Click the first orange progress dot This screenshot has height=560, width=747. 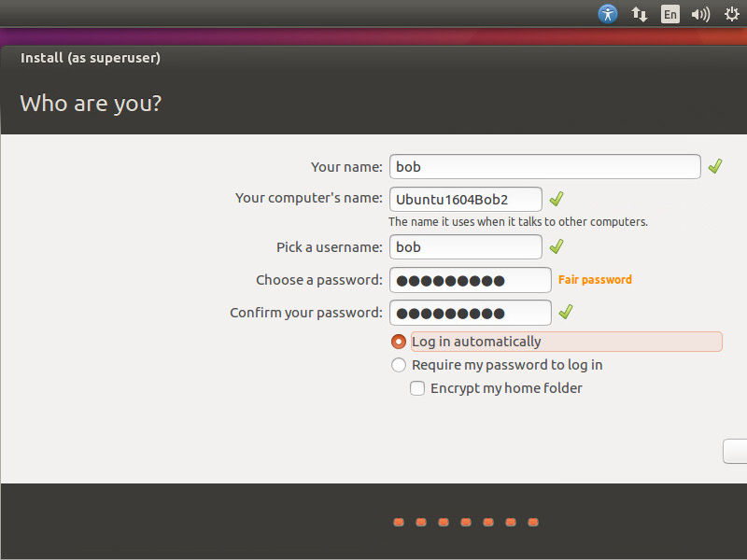(398, 522)
